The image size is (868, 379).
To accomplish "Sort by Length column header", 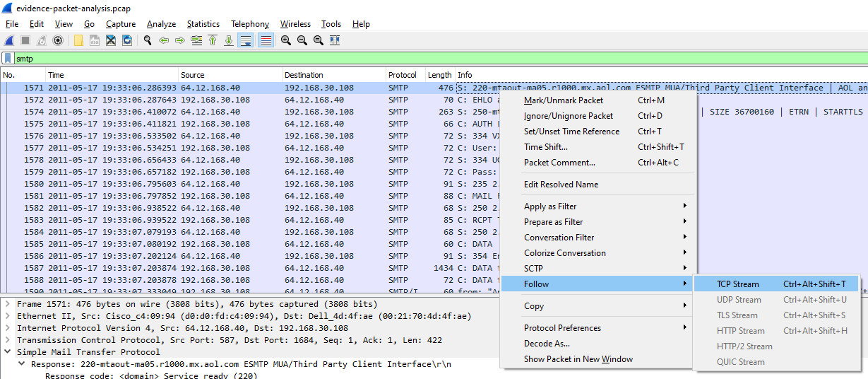I will (440, 75).
